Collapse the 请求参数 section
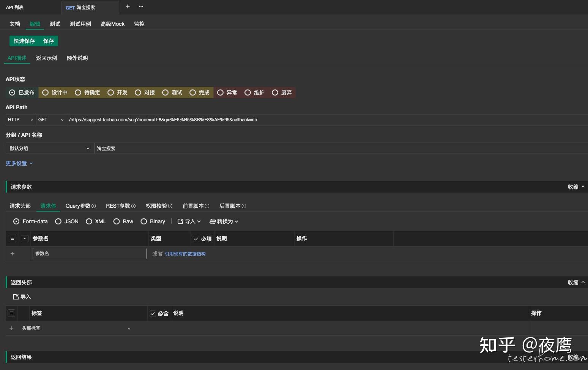Image resolution: width=588 pixels, height=370 pixels. tap(576, 187)
